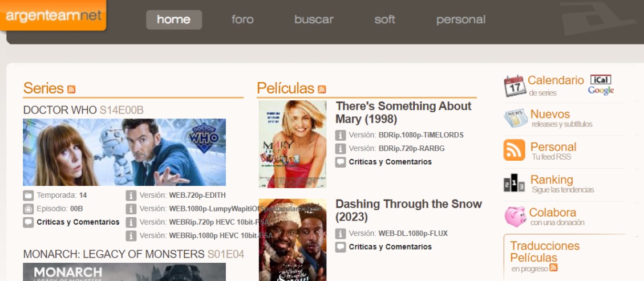Screen dimensions: 644x281
Task: Click Dashing Through the Snow poster
Action: (293, 240)
